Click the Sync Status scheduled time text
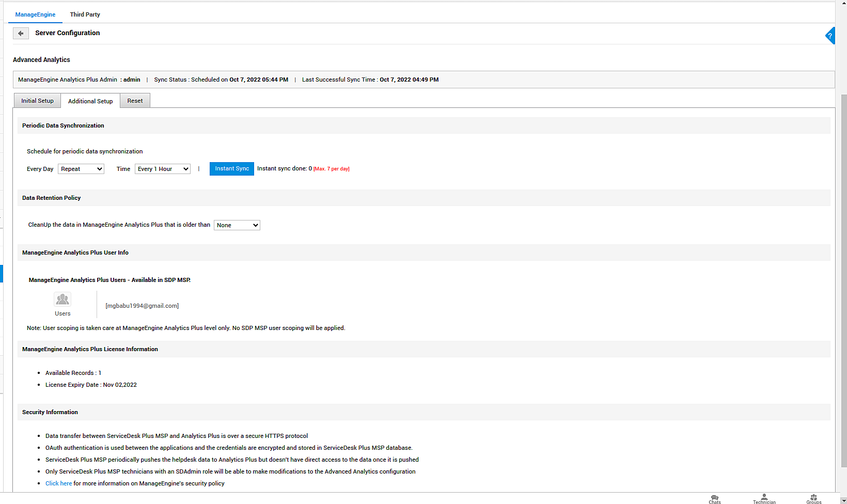This screenshot has height=504, width=847. pyautogui.click(x=221, y=80)
